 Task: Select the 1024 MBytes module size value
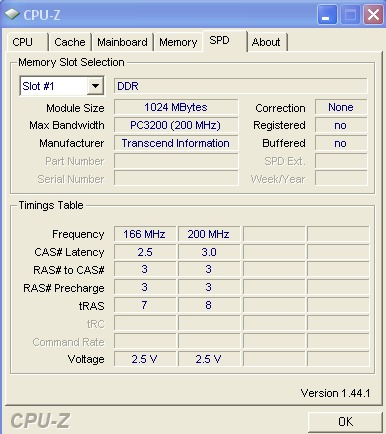tap(176, 107)
